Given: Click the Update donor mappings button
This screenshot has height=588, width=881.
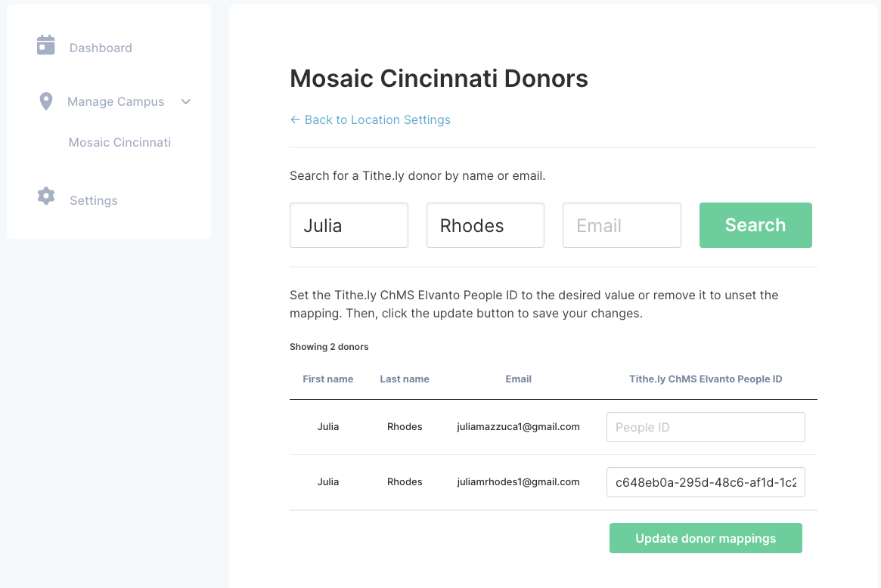Looking at the screenshot, I should [706, 538].
